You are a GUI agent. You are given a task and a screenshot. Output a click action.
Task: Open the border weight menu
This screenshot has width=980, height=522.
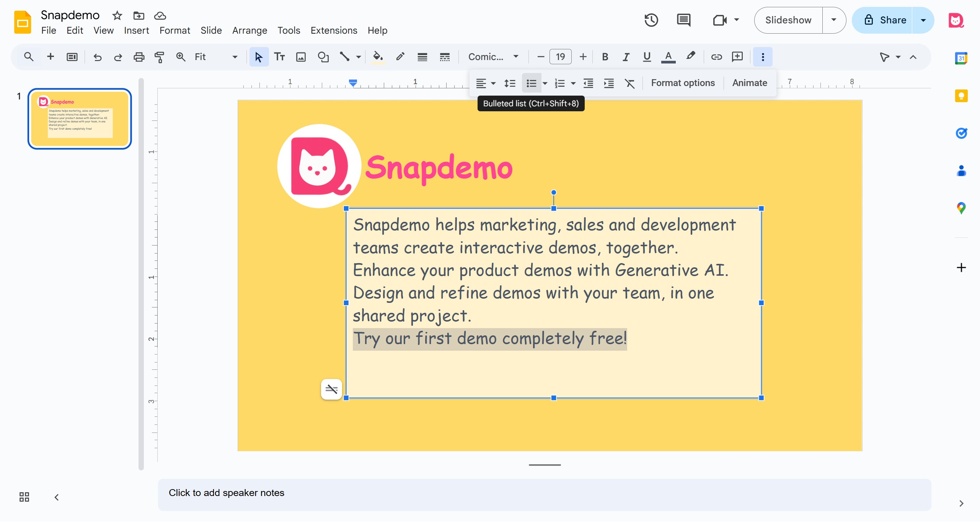point(422,57)
